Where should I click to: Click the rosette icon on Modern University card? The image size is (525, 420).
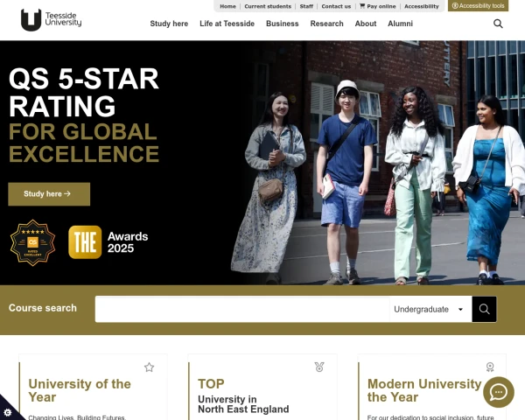(x=490, y=367)
